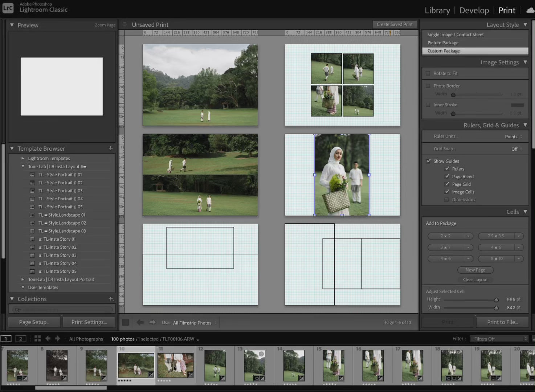Viewport: 535px width, 392px height.
Task: Select Picture Package layout style
Action: tap(443, 42)
